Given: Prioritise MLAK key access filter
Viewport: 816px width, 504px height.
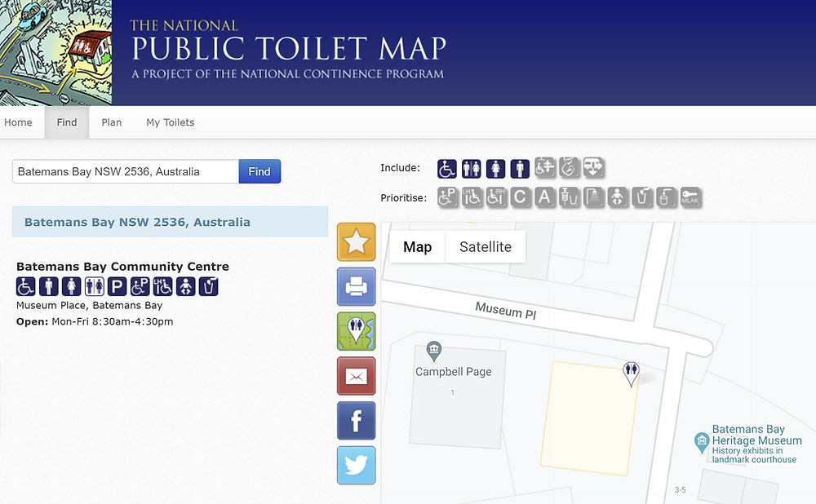Looking at the screenshot, I should tap(690, 197).
